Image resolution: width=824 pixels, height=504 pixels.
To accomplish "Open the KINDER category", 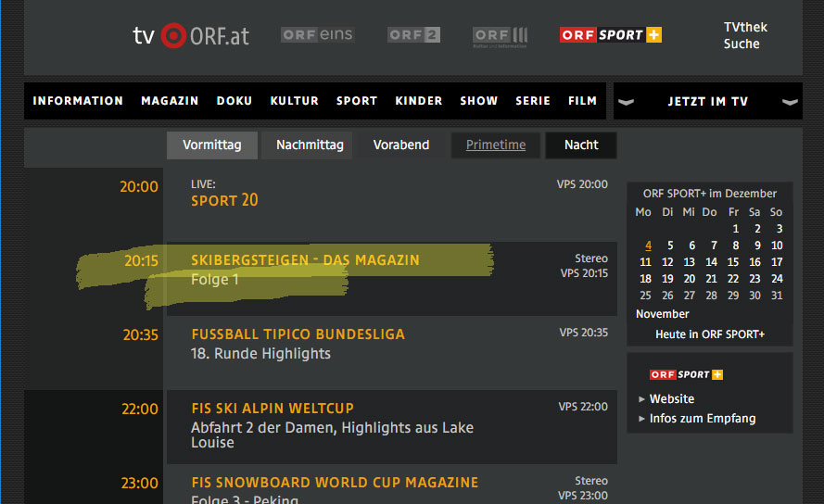I will tap(419, 100).
